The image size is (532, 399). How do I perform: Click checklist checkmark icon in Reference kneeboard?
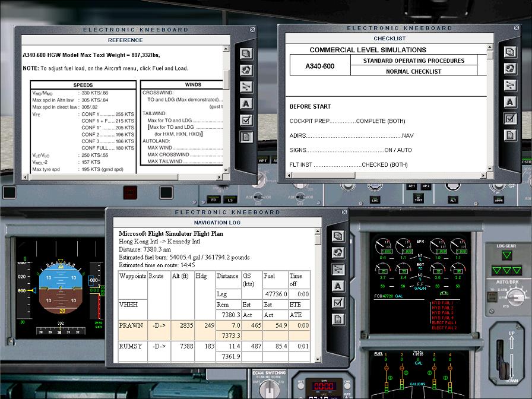point(246,121)
